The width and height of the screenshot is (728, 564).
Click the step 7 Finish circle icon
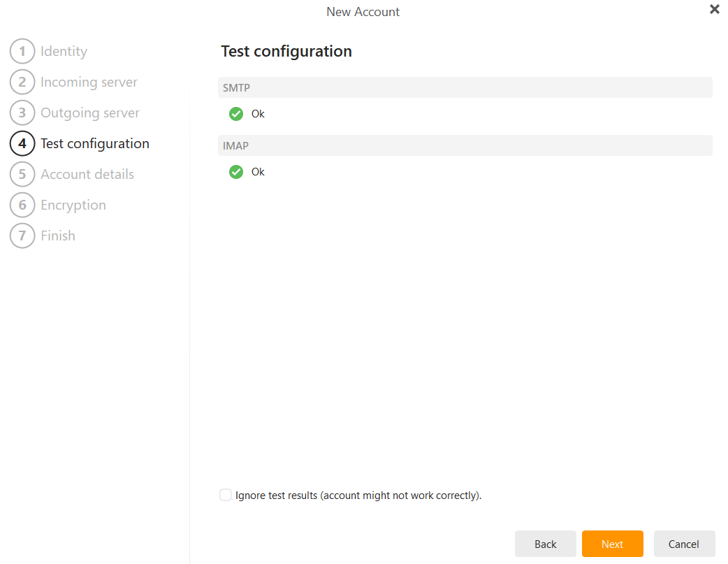point(22,236)
